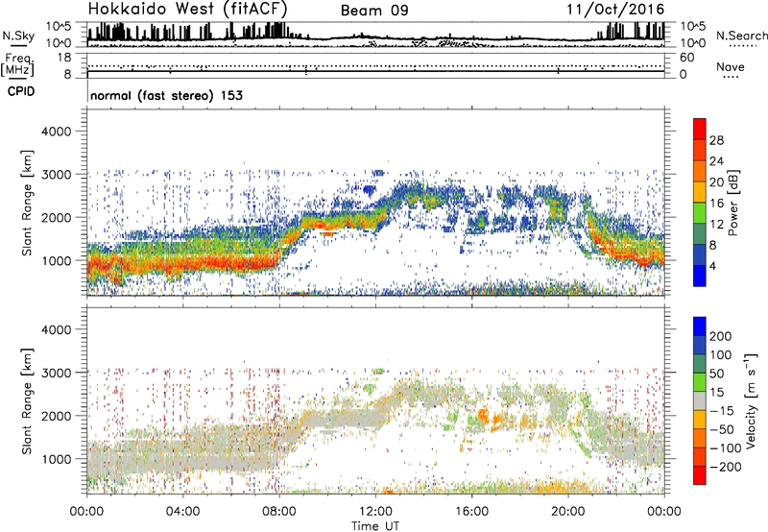768x532 pixels.
Task: Click the strong red echo band near 04:00 in power panel
Action: (x=182, y=265)
